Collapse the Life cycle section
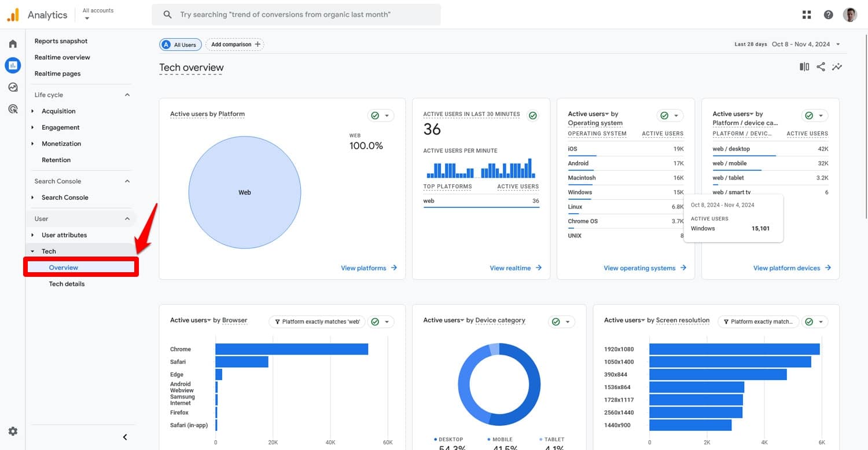 pyautogui.click(x=127, y=94)
